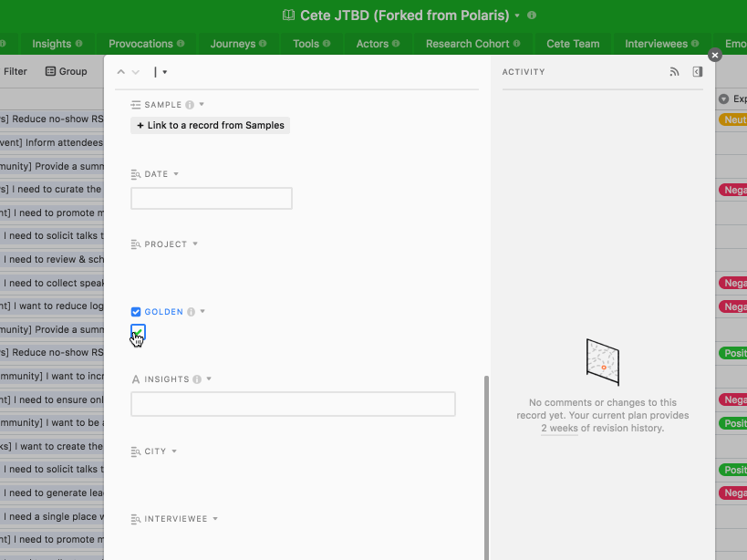The width and height of the screenshot is (747, 560).
Task: Open the SAMPLE field options dropdown
Action: click(x=202, y=104)
